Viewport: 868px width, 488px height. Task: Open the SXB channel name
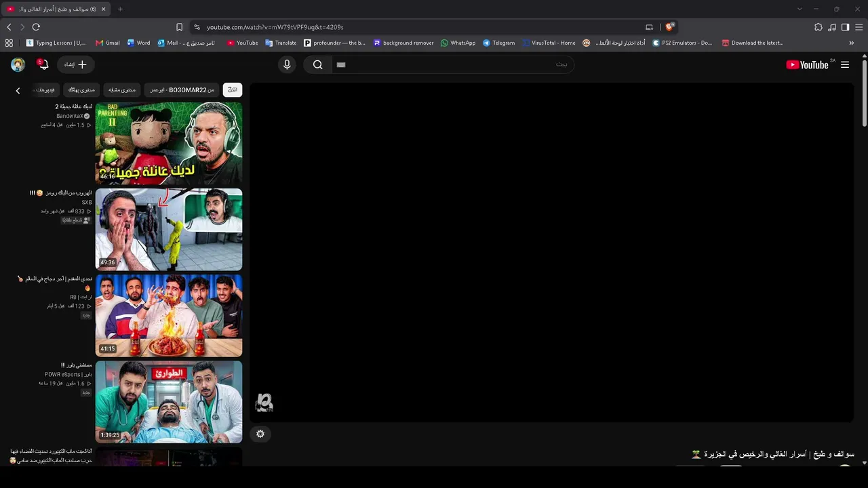[87, 202]
